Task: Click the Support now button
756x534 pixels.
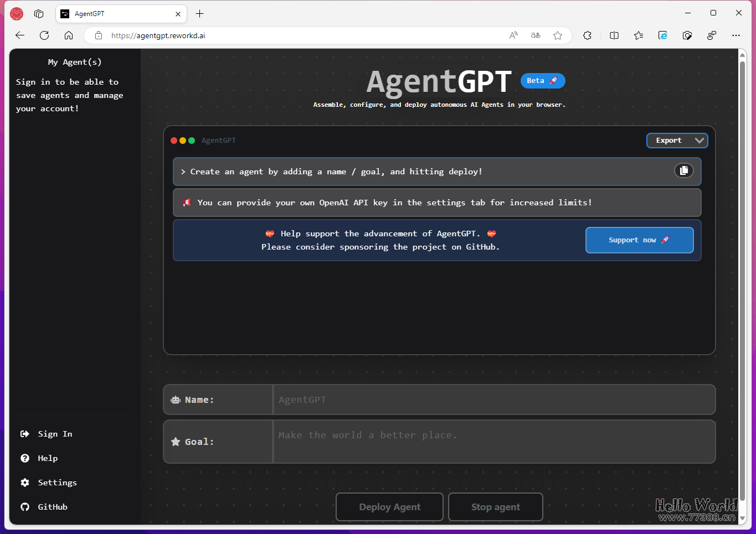Action: [639, 240]
